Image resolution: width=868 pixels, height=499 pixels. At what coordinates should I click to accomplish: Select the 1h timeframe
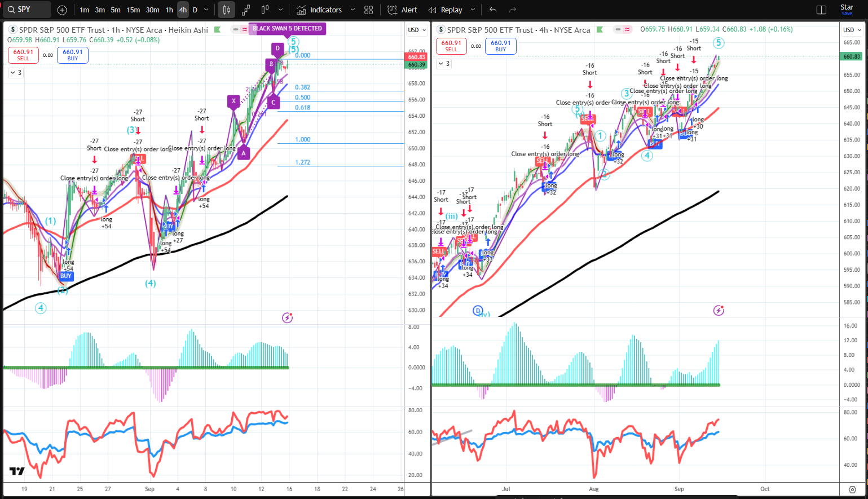coord(169,10)
